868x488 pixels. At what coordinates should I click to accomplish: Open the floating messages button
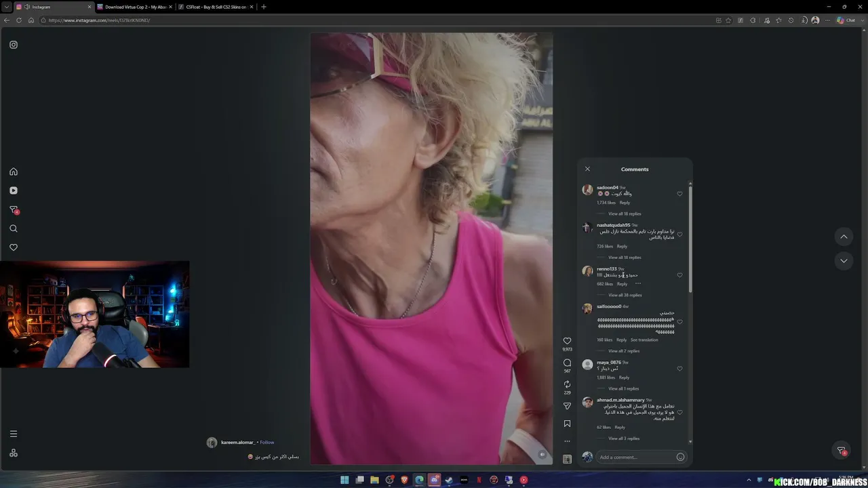(x=842, y=451)
